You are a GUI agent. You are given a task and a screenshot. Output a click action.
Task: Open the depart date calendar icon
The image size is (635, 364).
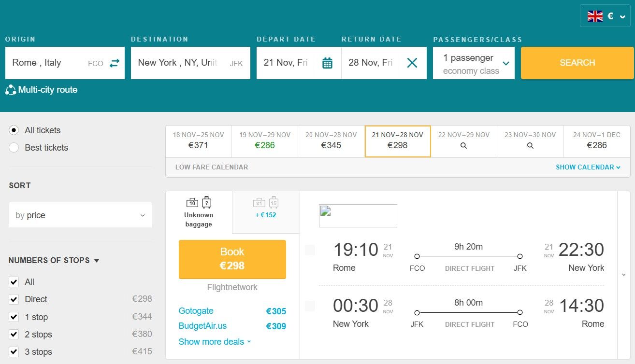(x=327, y=63)
